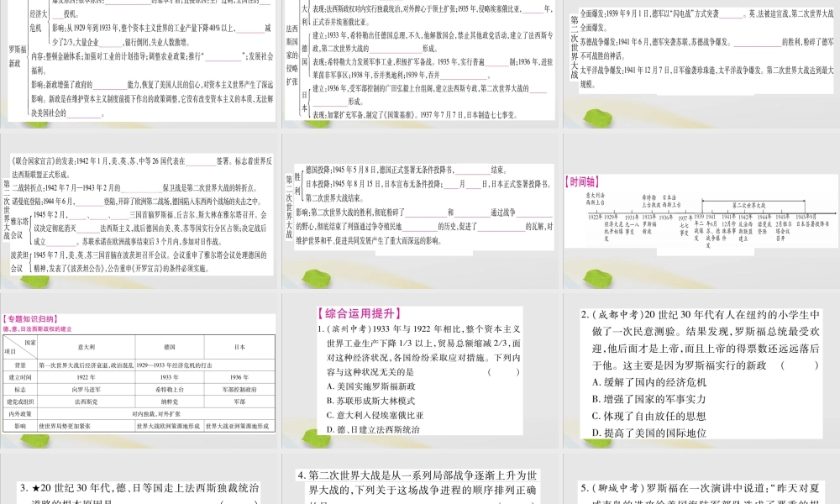The width and height of the screenshot is (840, 504).
Task: Open the slide about 德国投降 and 日本投降
Action: click(x=420, y=211)
